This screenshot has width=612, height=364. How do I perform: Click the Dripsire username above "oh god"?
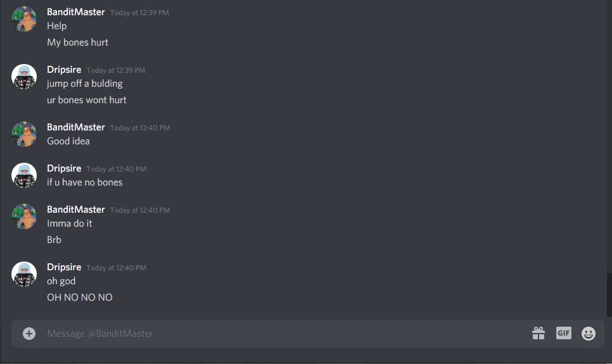click(64, 267)
